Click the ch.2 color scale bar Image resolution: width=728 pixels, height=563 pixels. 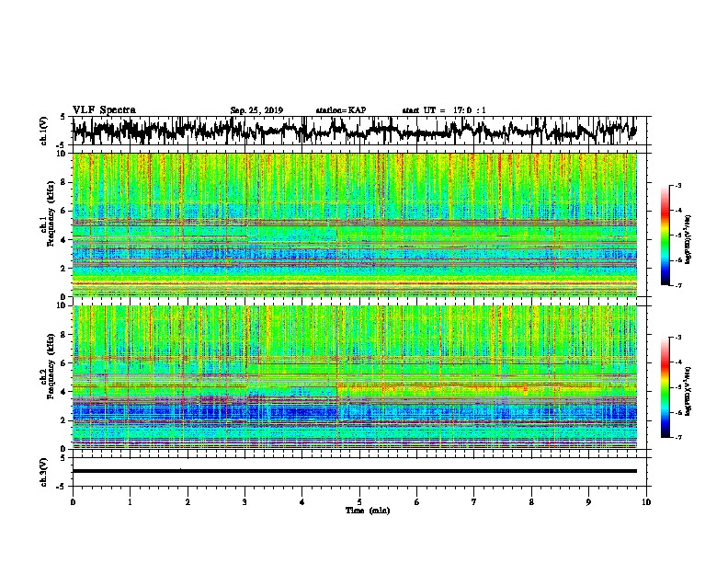tap(665, 387)
